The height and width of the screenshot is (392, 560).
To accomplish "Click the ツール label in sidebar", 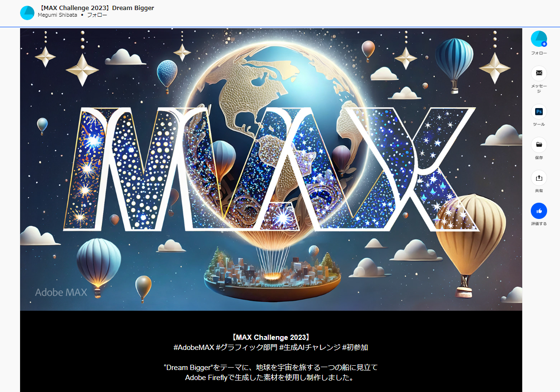I will [x=539, y=124].
